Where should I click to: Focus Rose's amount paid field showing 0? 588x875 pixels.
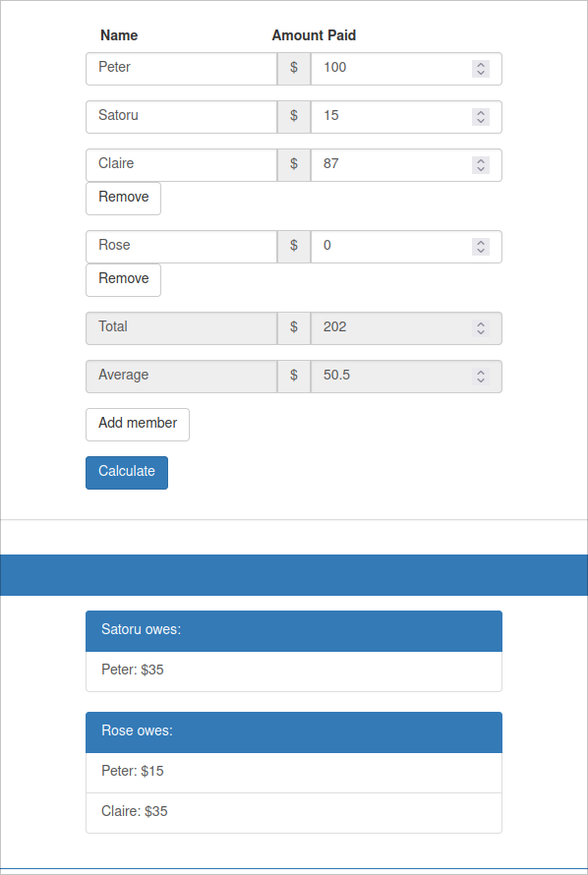pos(406,246)
